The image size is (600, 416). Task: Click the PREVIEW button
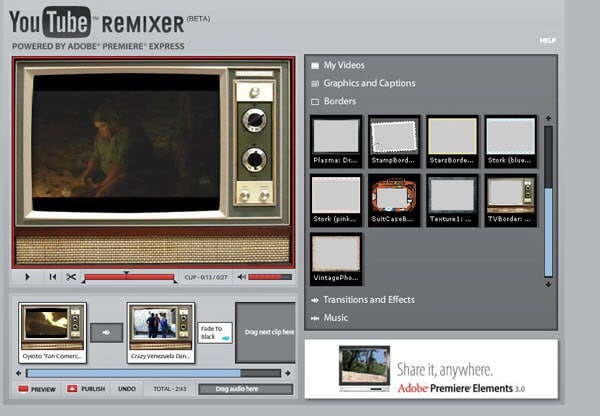coord(37,389)
